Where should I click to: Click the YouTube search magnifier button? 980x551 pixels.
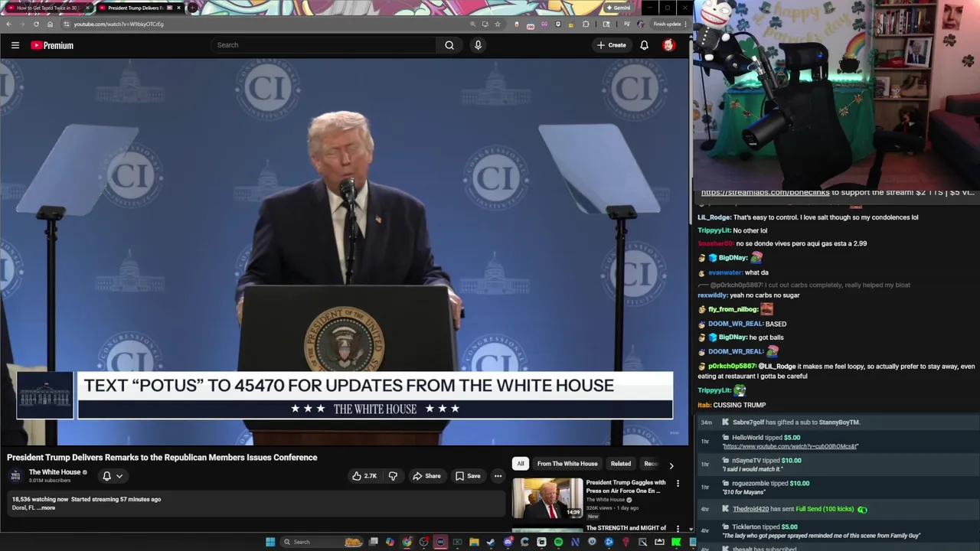click(x=449, y=45)
